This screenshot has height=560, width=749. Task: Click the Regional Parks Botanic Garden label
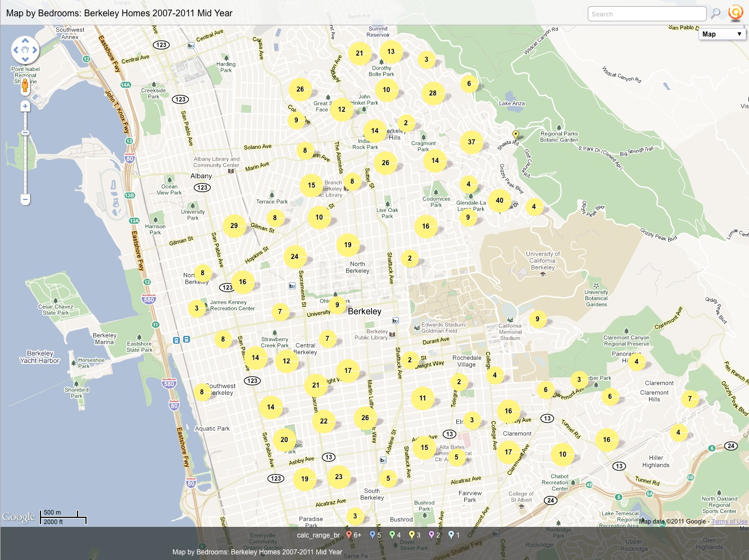click(559, 136)
